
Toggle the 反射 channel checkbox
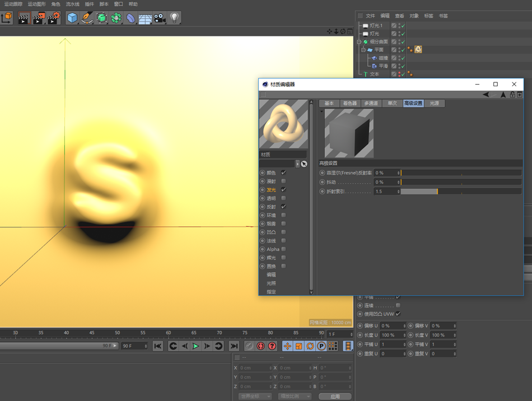[284, 207]
